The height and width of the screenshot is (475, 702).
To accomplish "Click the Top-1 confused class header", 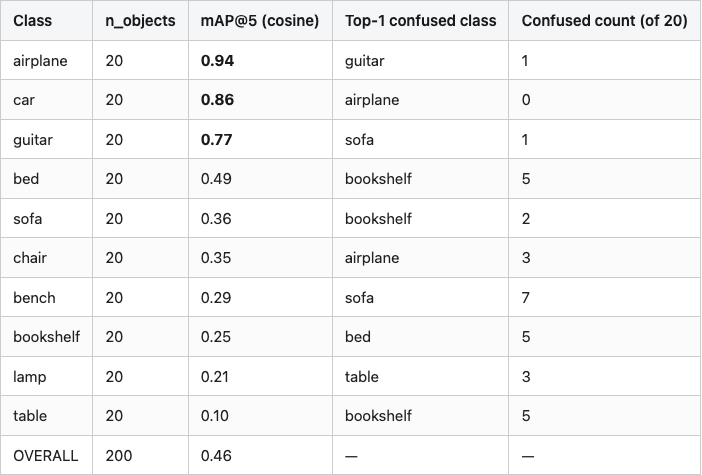I will click(x=420, y=21).
